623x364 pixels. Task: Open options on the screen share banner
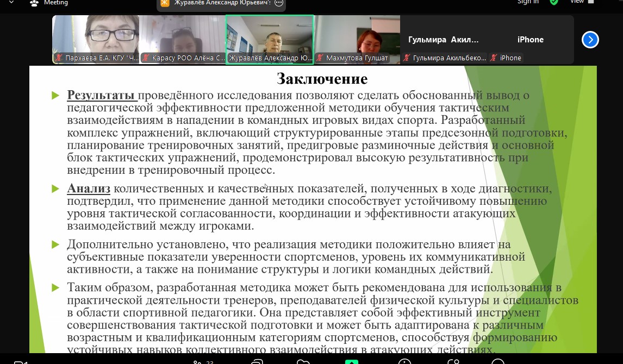(x=279, y=3)
